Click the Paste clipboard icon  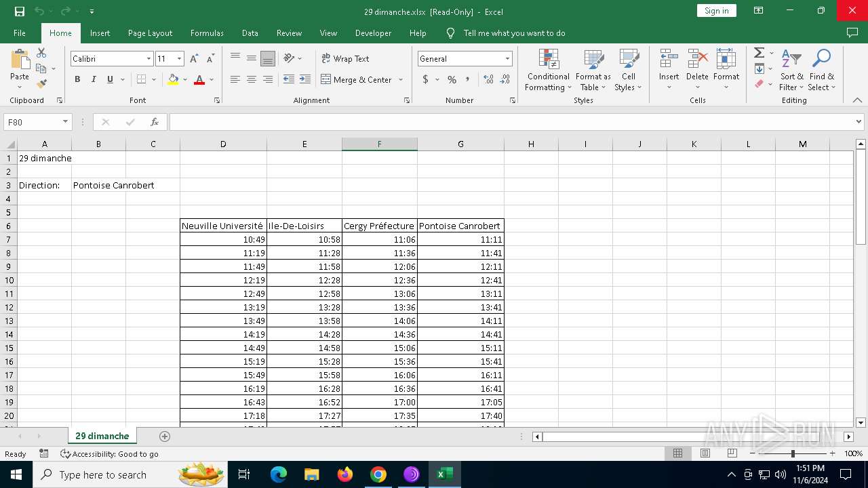(x=20, y=60)
